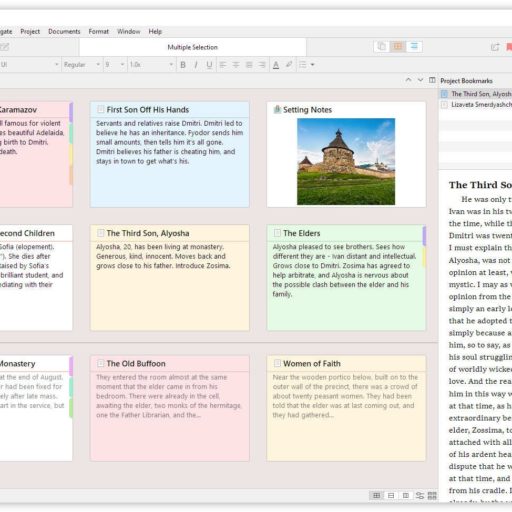512x512 pixels.
Task: Click the document icon on Women of Faith card
Action: pos(277,363)
